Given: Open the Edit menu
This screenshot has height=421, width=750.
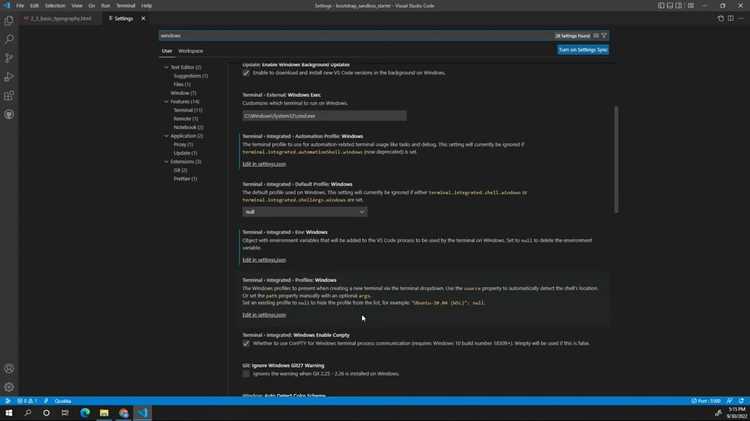Looking at the screenshot, I should [x=34, y=6].
